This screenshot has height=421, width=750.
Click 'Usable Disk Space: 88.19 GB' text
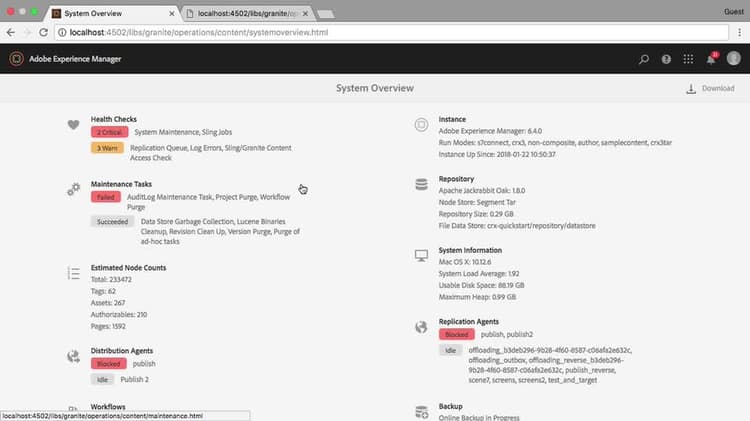click(481, 285)
